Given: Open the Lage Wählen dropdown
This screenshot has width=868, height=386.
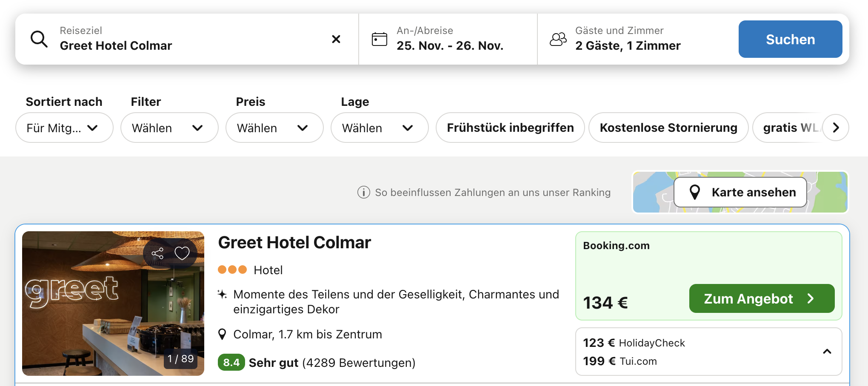Looking at the screenshot, I should point(380,128).
